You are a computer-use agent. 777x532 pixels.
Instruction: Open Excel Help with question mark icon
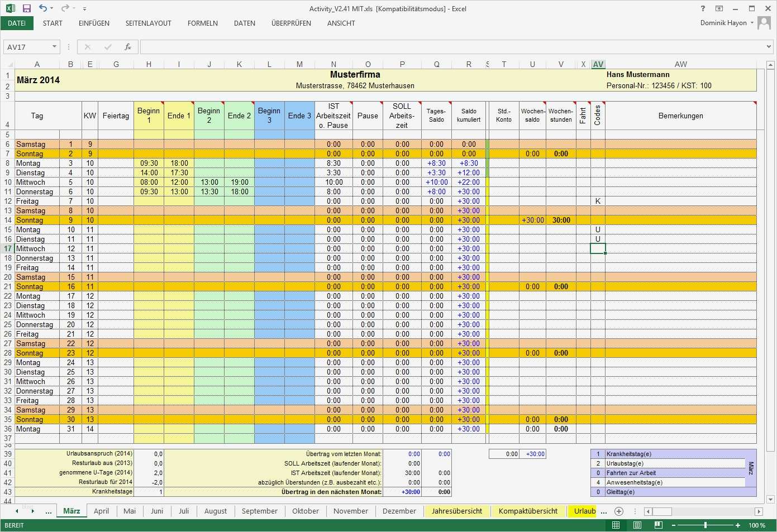click(x=702, y=8)
